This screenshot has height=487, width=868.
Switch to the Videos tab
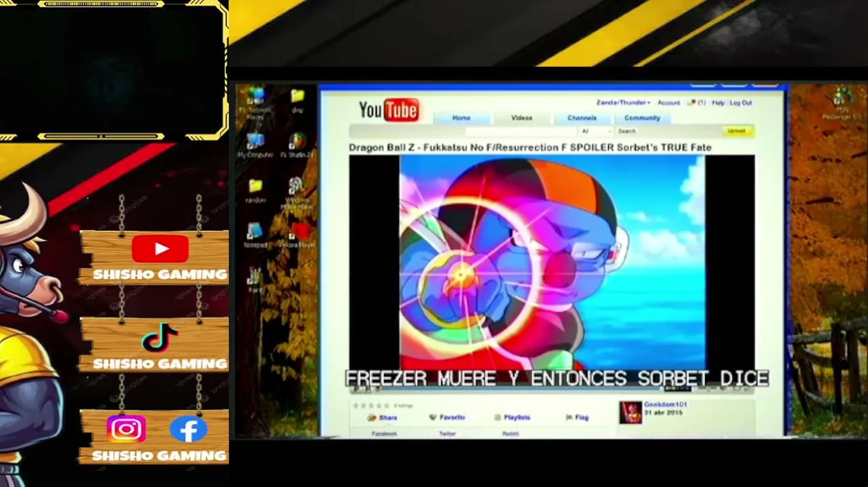pyautogui.click(x=522, y=118)
